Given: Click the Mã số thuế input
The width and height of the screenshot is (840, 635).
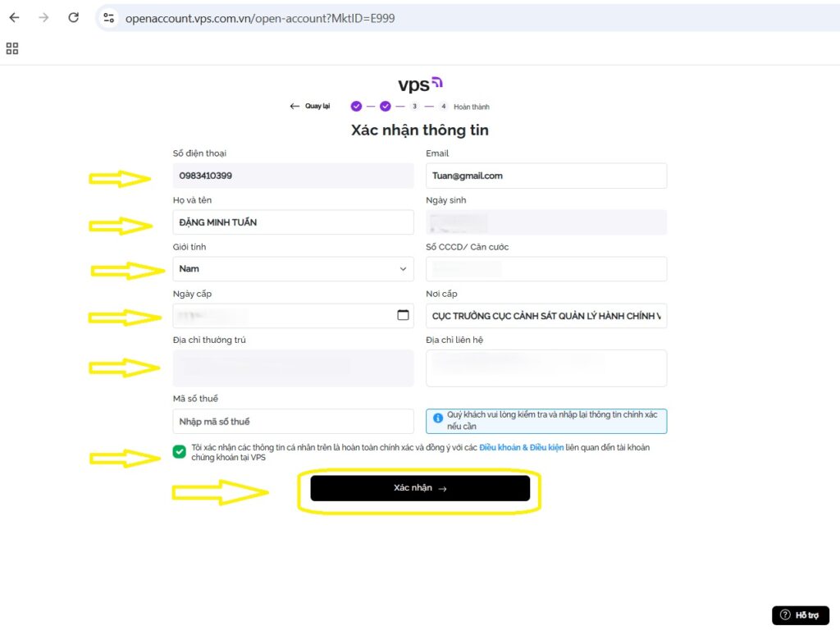Looking at the screenshot, I should coord(293,421).
